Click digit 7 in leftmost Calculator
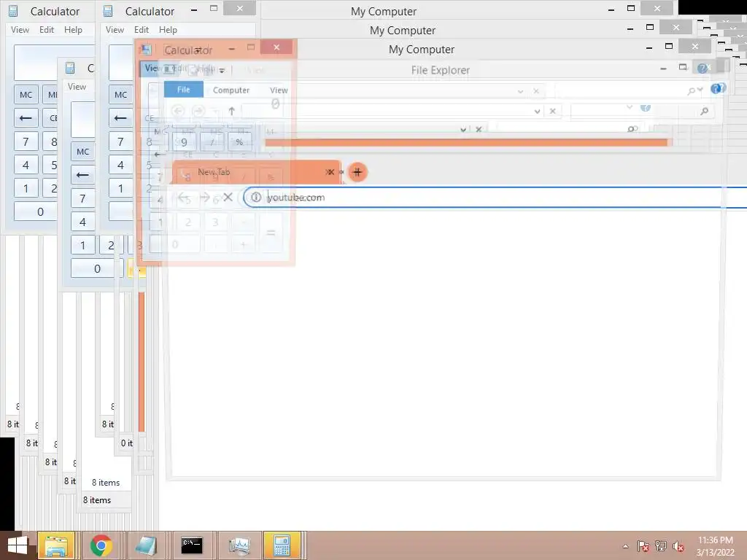The image size is (747, 560). [26, 141]
